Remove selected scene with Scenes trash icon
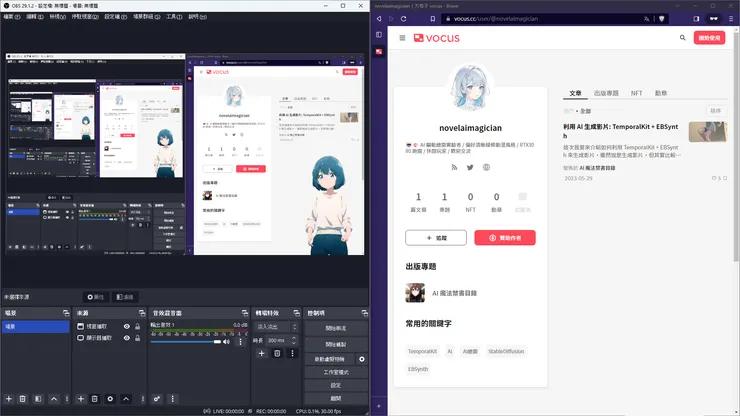 [x=22, y=399]
